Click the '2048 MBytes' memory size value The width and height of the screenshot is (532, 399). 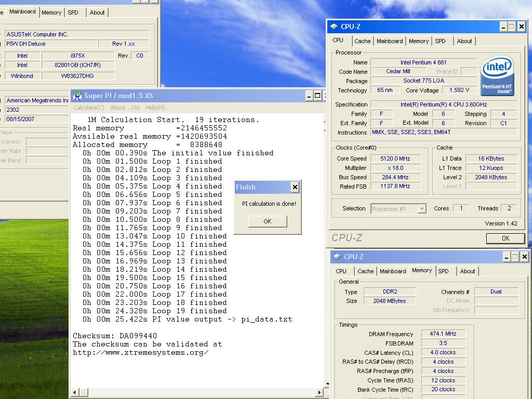pos(390,301)
